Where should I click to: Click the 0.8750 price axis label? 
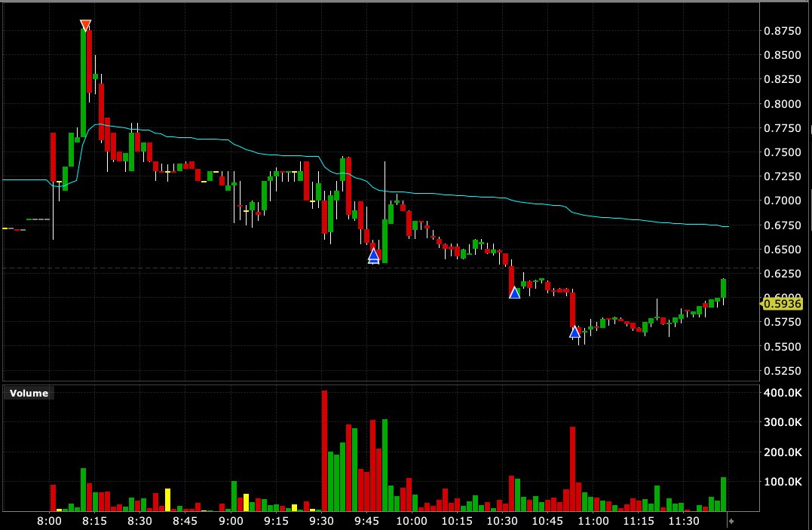click(x=783, y=31)
